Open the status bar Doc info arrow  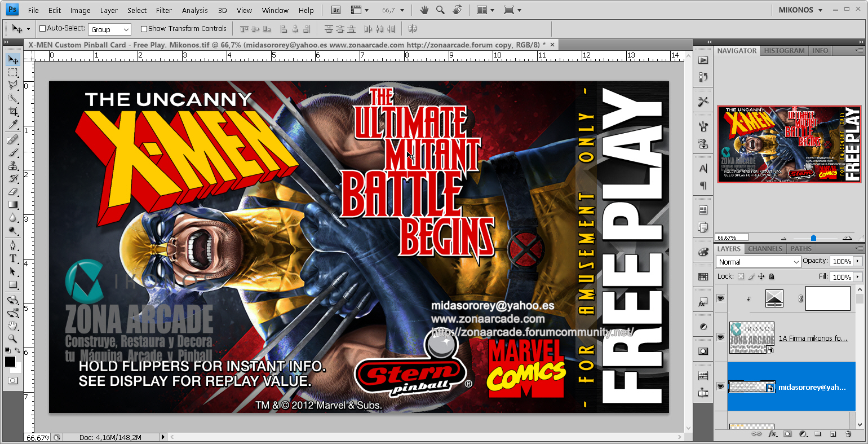tap(163, 437)
